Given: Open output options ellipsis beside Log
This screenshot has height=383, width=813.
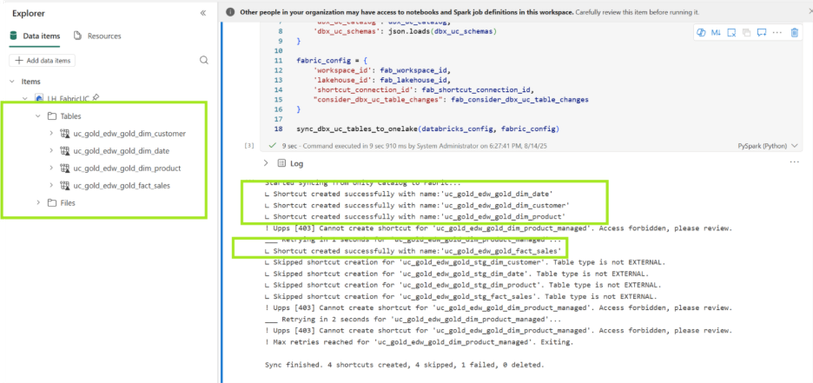Looking at the screenshot, I should 794,162.
